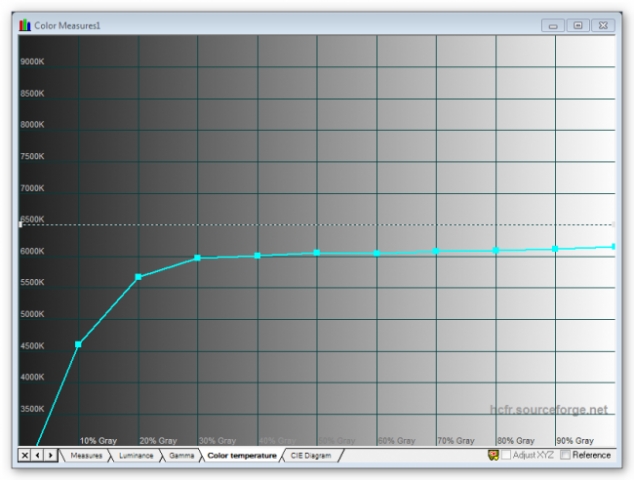634x480 pixels.
Task: Select the Gamma tab
Action: tap(181, 455)
